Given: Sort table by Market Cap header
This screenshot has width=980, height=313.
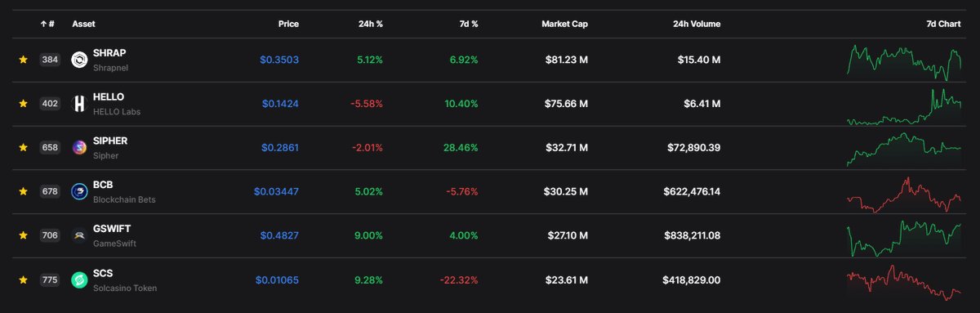Looking at the screenshot, I should pyautogui.click(x=564, y=25).
